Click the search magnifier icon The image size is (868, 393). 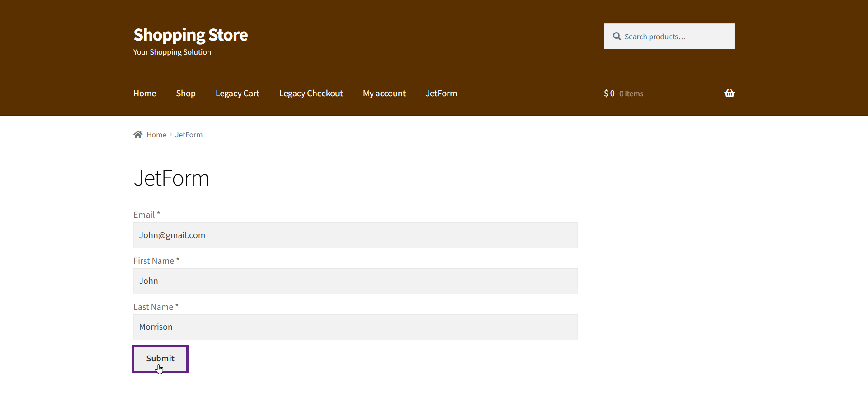(617, 36)
